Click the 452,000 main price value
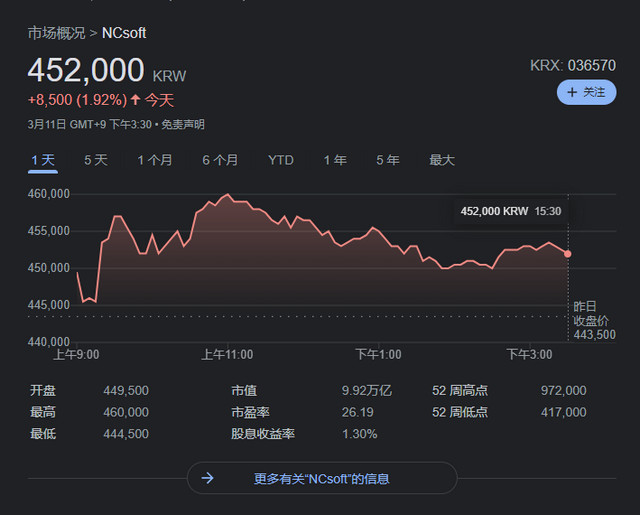 86,70
